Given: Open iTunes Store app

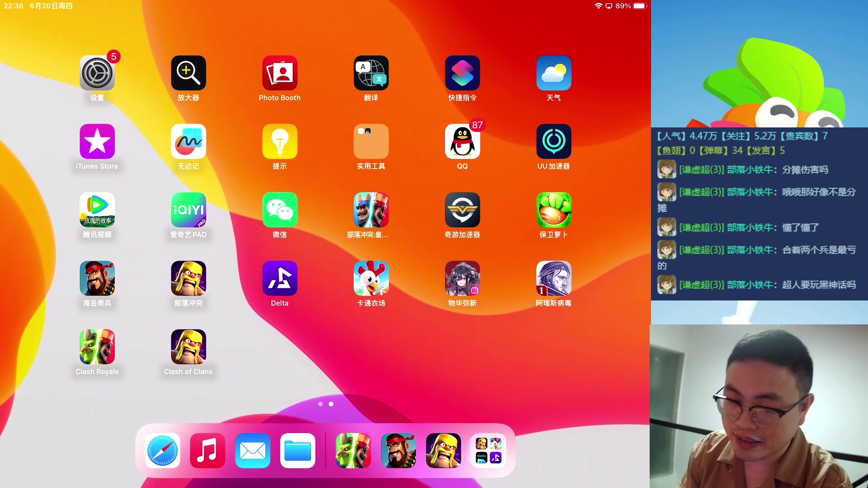Looking at the screenshot, I should tap(97, 141).
